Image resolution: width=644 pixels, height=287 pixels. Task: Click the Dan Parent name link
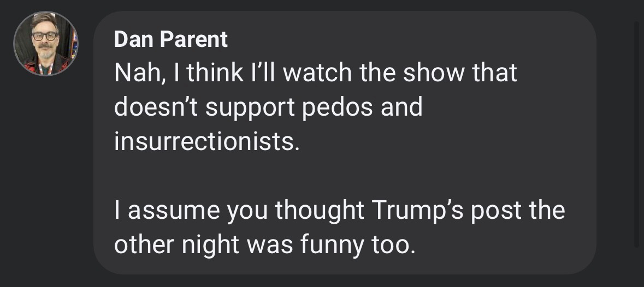pos(171,39)
